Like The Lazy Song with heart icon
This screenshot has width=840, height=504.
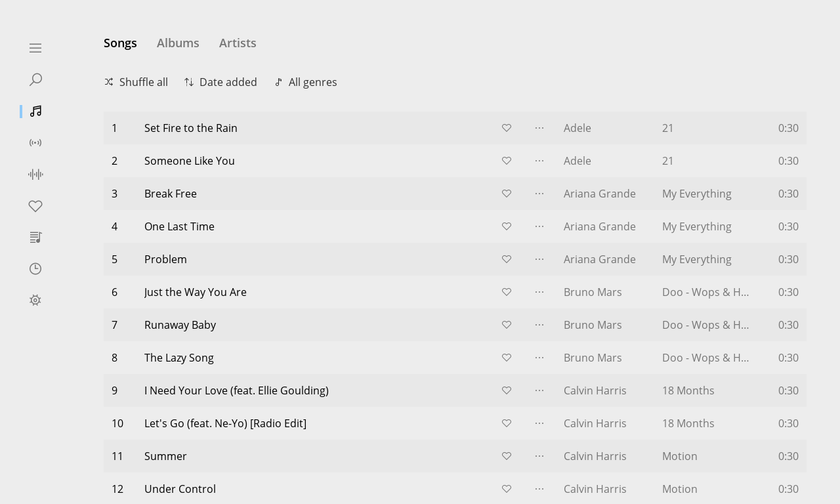coord(507,358)
